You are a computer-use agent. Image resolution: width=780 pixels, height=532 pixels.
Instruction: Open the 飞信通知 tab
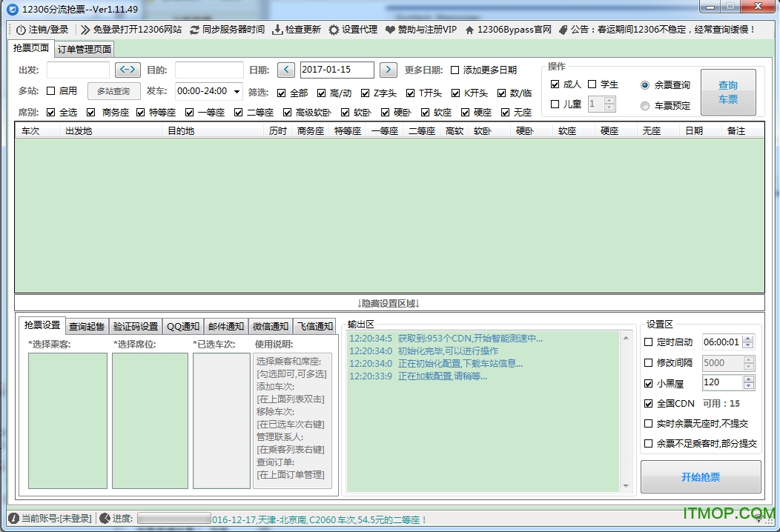tap(315, 326)
